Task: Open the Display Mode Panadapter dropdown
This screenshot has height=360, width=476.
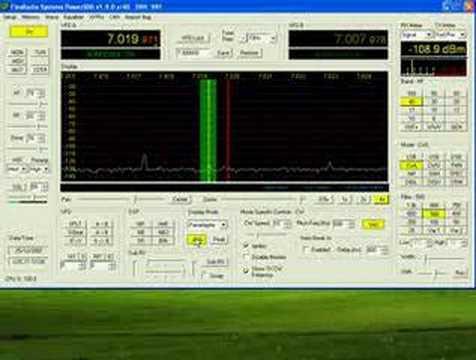Action: coord(207,225)
